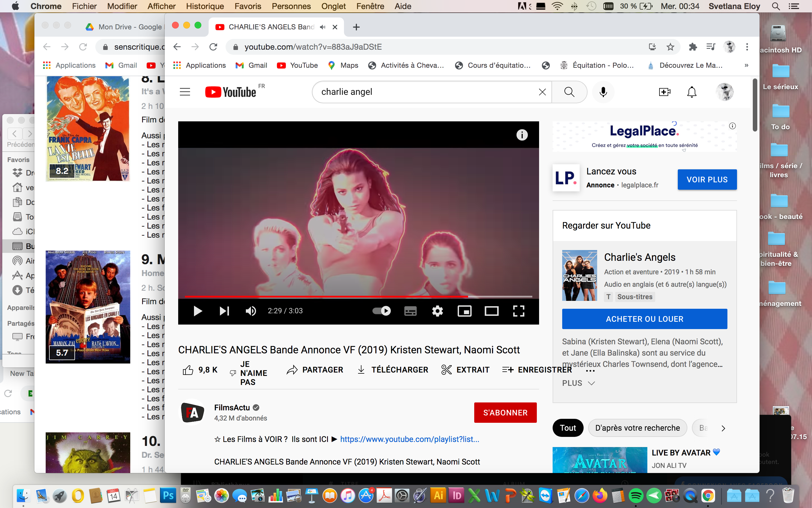Select D'après votre recherche chip
Image resolution: width=812 pixels, height=508 pixels.
[x=637, y=428]
